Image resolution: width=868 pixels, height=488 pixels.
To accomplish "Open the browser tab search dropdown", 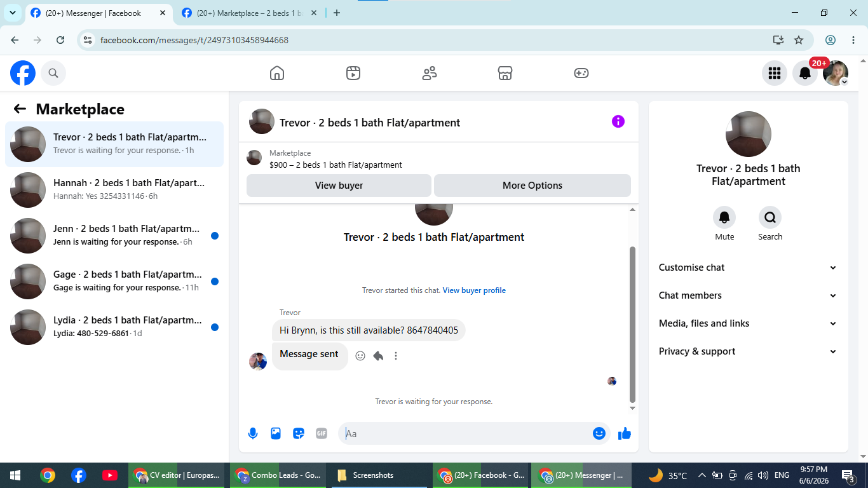I will [x=12, y=13].
